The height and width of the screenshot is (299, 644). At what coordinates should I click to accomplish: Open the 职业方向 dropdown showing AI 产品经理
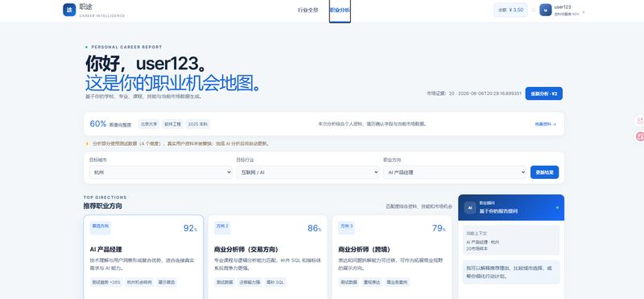point(455,172)
